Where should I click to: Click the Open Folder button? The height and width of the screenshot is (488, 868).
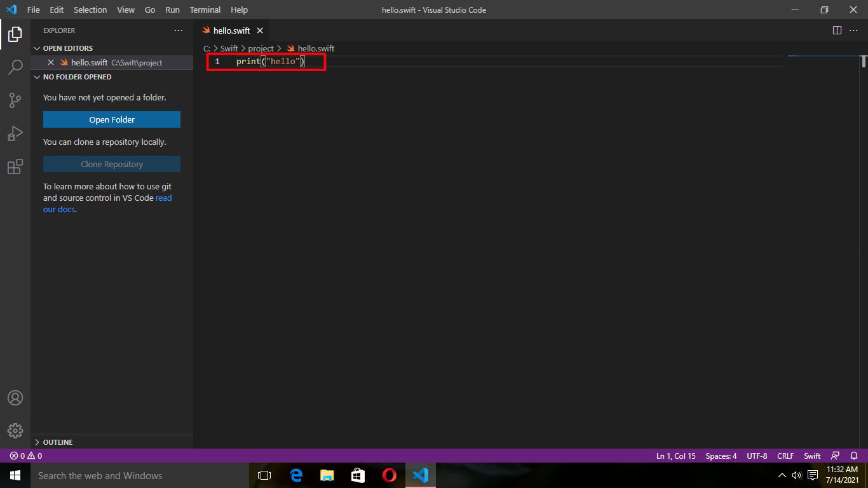click(111, 119)
